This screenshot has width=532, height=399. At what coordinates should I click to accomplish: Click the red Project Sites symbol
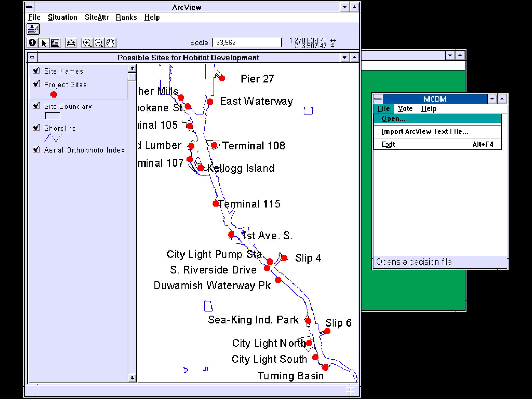tap(54, 94)
